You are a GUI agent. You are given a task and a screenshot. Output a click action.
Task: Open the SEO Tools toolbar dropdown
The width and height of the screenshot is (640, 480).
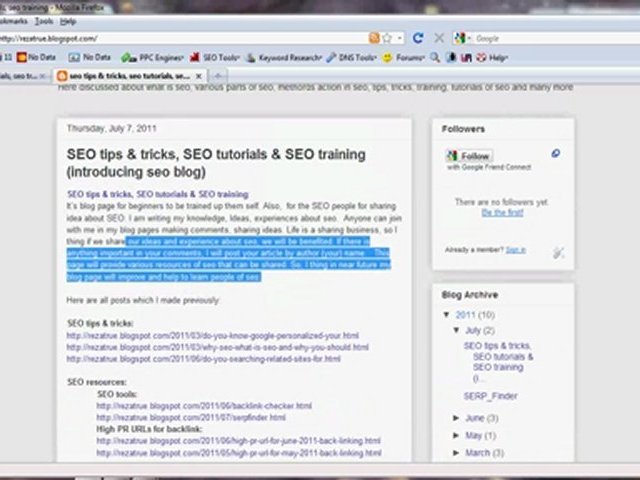[220, 57]
